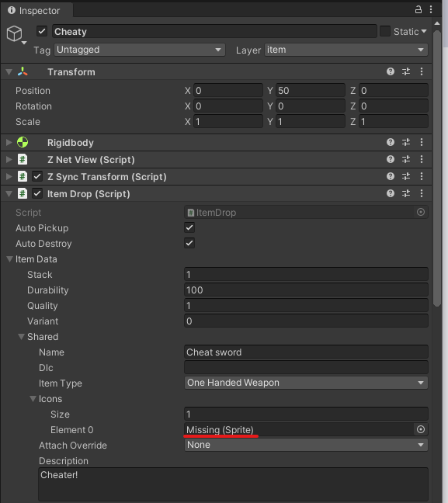
Task: Collapse the Shared foldout
Action: (x=21, y=336)
